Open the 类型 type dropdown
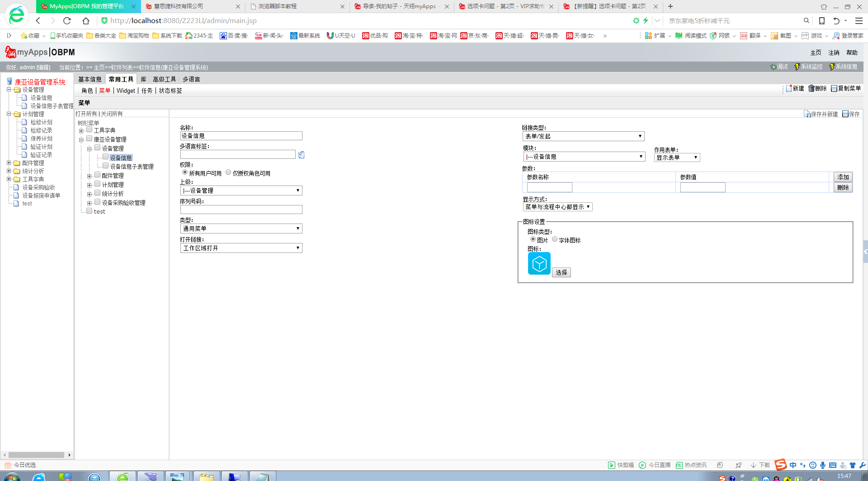This screenshot has height=481, width=868. click(x=241, y=229)
